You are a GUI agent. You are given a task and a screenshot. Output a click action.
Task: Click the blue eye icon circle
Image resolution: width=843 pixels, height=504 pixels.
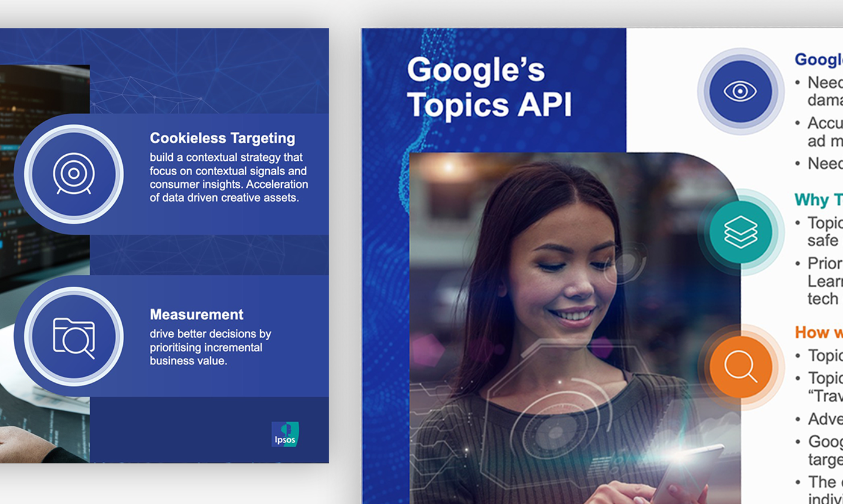(x=740, y=91)
